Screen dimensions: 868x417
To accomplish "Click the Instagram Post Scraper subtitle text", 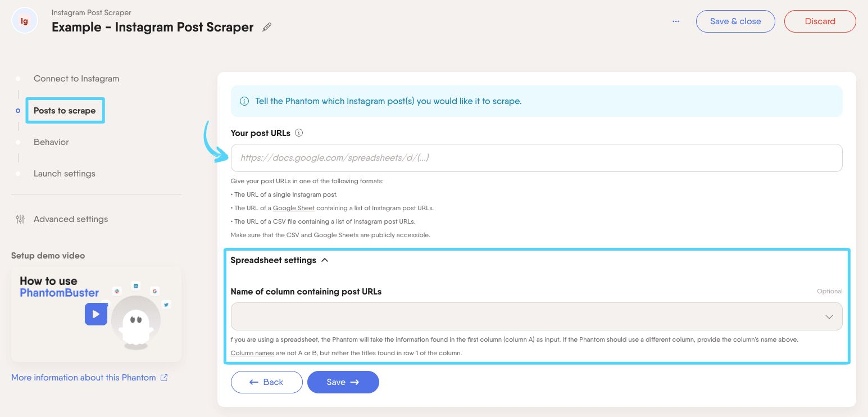I will 92,12.
